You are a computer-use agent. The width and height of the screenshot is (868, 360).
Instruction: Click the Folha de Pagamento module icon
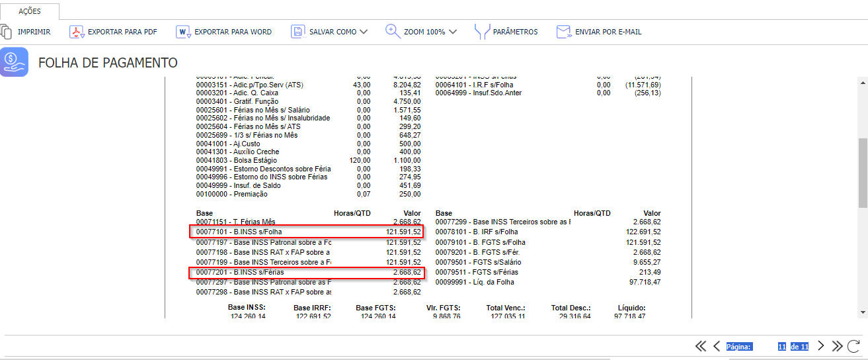(x=14, y=62)
